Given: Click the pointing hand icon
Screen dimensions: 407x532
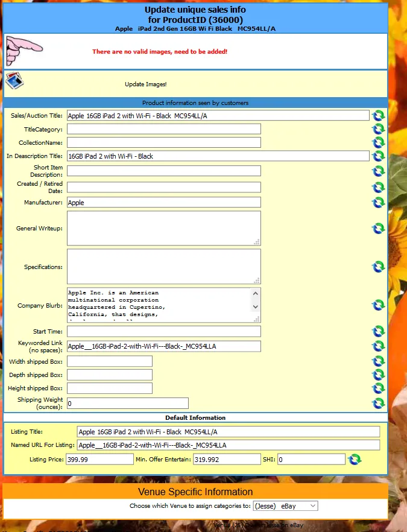Looking at the screenshot, I should pos(24,51).
